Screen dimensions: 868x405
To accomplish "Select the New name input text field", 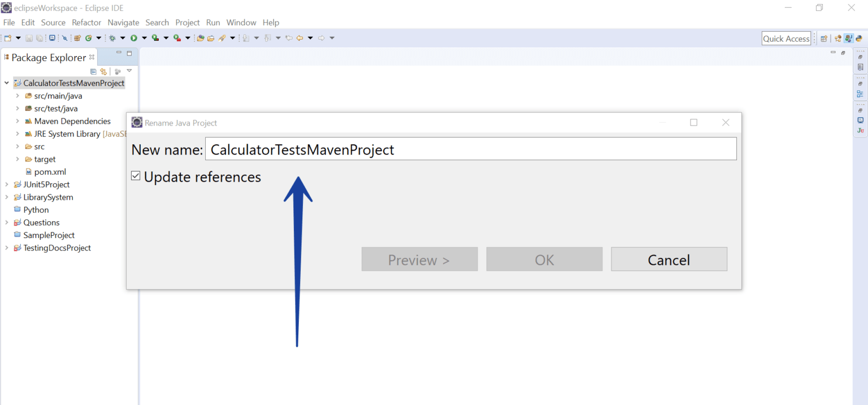I will point(470,149).
